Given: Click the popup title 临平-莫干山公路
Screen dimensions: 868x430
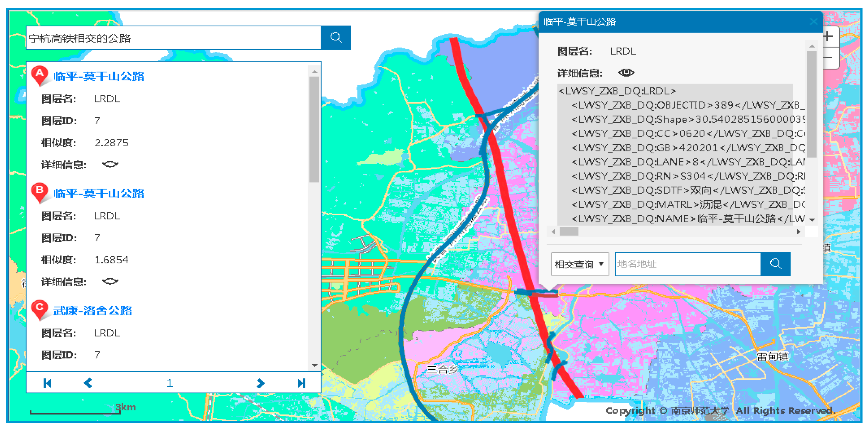Looking at the screenshot, I should 580,22.
